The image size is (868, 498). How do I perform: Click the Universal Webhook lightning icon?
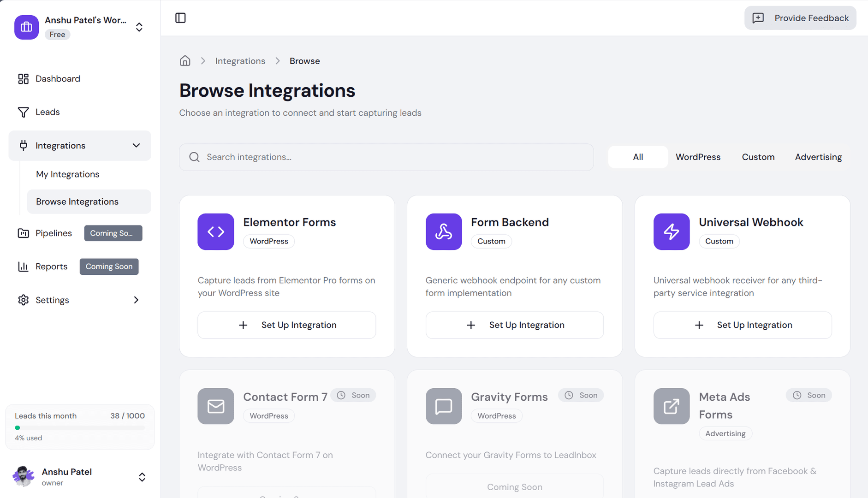coord(672,231)
